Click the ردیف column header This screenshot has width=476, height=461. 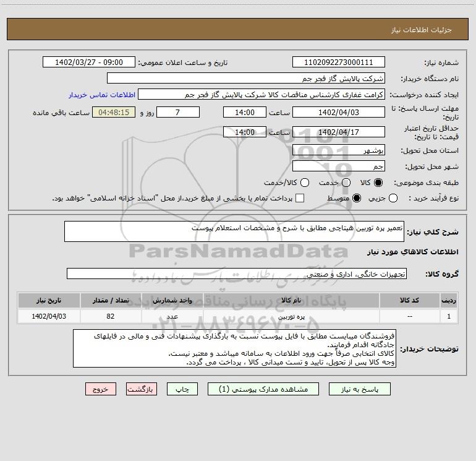449,301
